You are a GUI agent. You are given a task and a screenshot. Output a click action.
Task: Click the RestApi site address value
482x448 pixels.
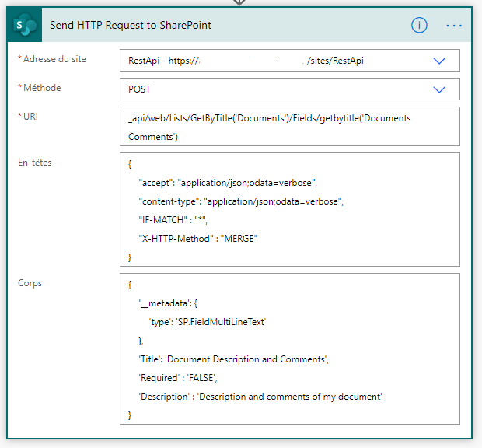click(246, 61)
